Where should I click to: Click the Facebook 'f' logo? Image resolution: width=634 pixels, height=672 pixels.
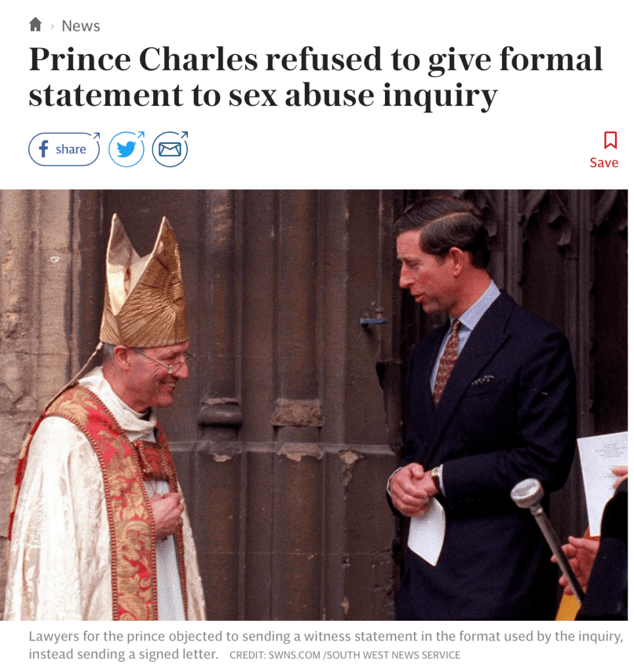(x=43, y=149)
